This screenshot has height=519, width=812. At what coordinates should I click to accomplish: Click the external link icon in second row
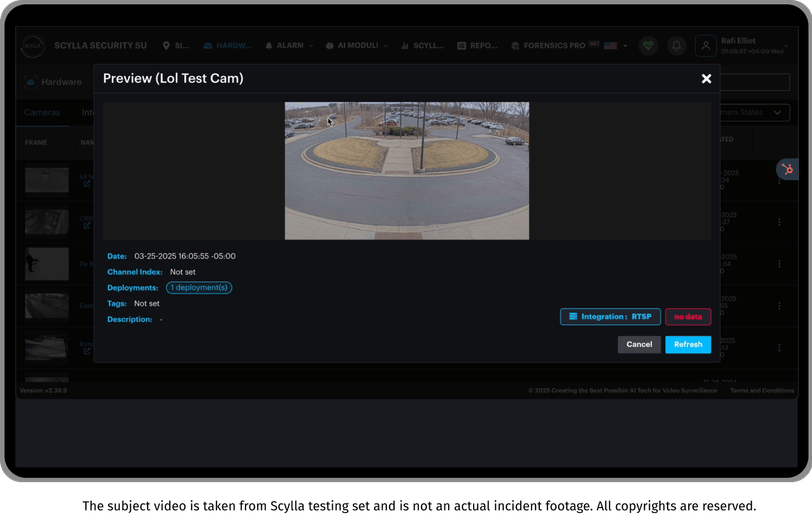click(87, 225)
